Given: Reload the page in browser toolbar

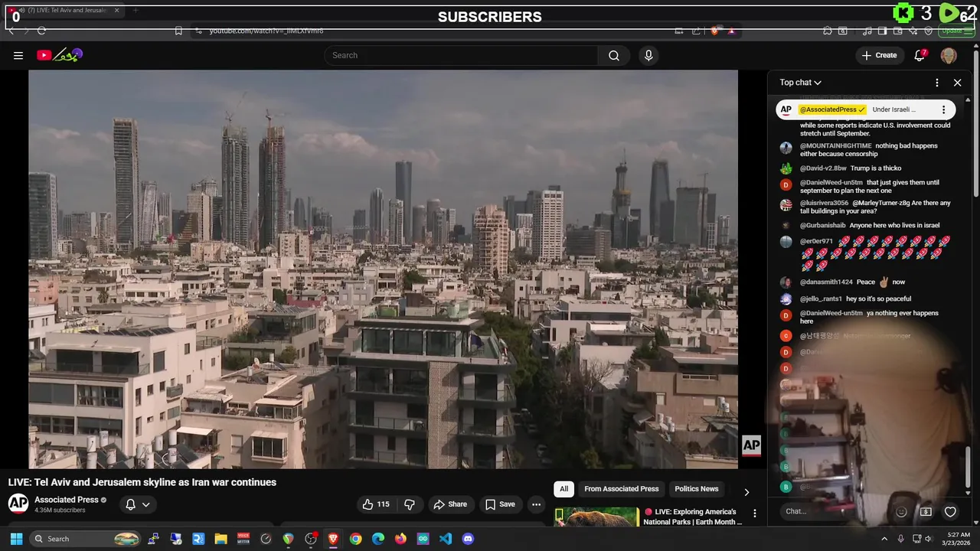Looking at the screenshot, I should coord(41,31).
